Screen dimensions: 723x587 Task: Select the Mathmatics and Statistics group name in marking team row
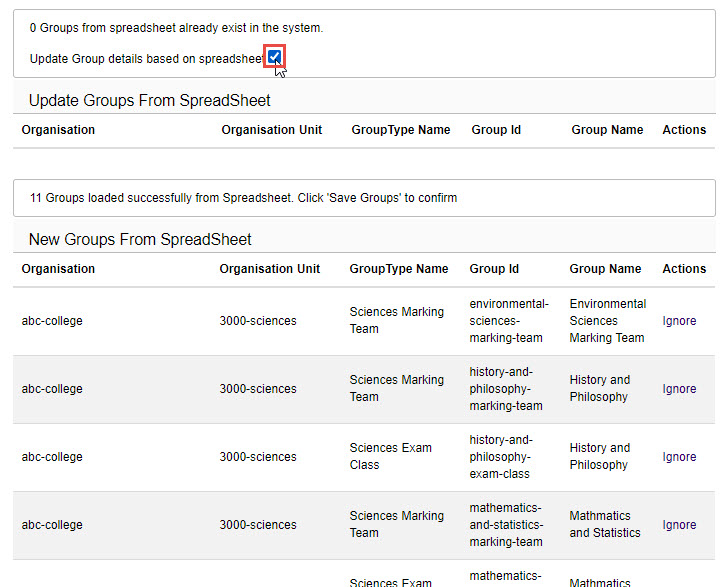pyautogui.click(x=604, y=525)
